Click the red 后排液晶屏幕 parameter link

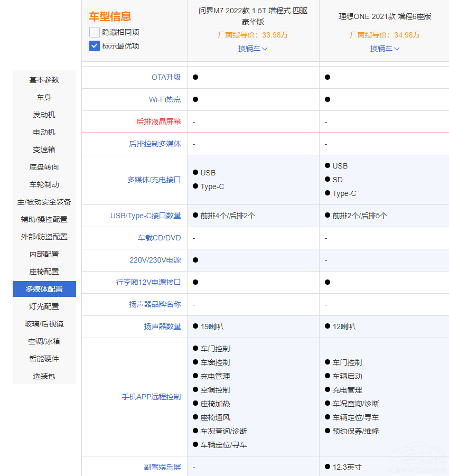[158, 122]
